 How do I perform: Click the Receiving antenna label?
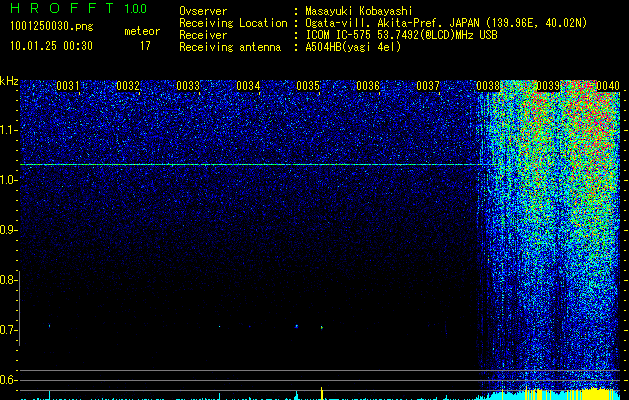(230, 47)
